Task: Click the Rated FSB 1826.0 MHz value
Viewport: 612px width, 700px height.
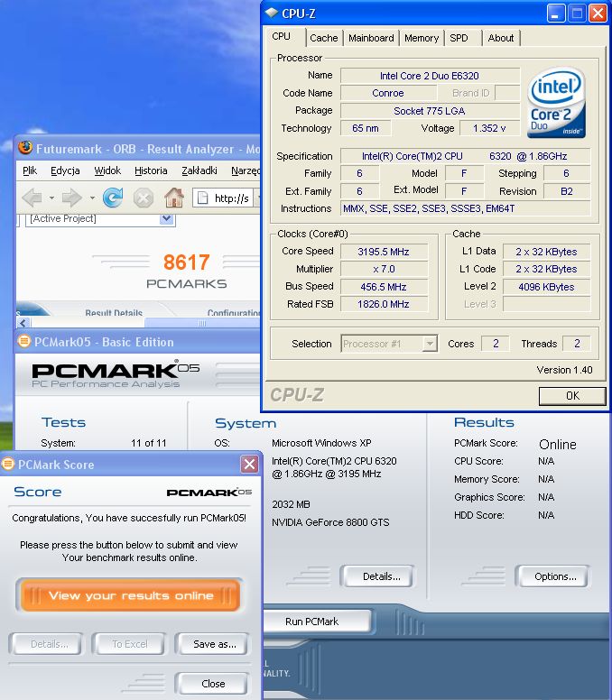Action: pyautogui.click(x=384, y=304)
